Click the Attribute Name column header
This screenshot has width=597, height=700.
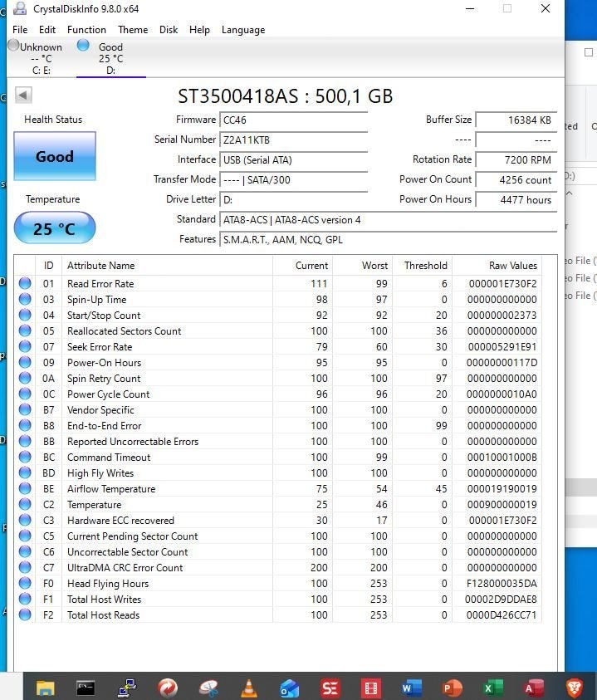(x=167, y=266)
